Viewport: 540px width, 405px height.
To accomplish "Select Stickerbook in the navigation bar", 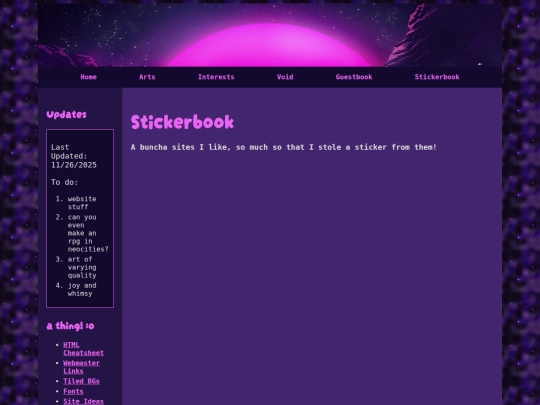I will (x=437, y=77).
